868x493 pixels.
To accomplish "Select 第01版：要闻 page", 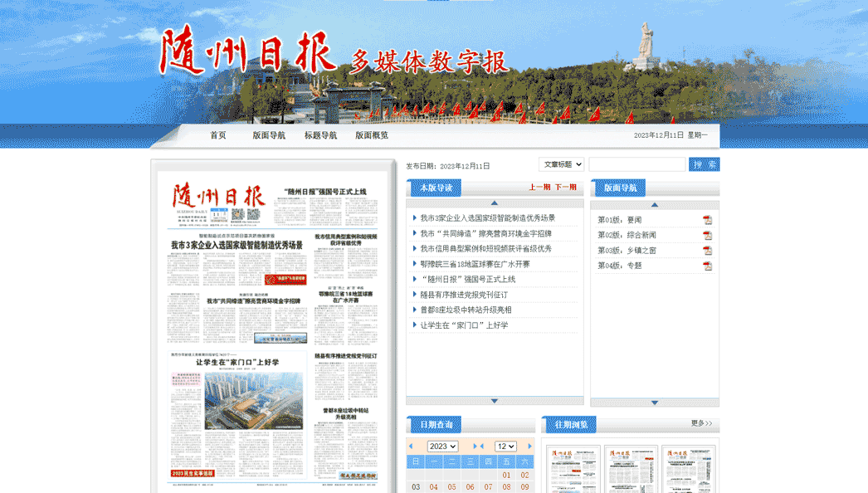I will point(619,220).
